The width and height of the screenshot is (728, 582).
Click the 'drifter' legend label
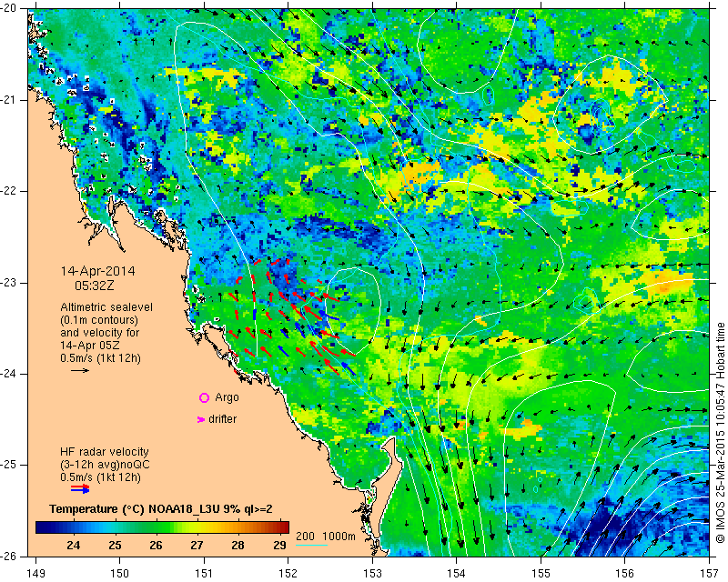[x=223, y=419]
